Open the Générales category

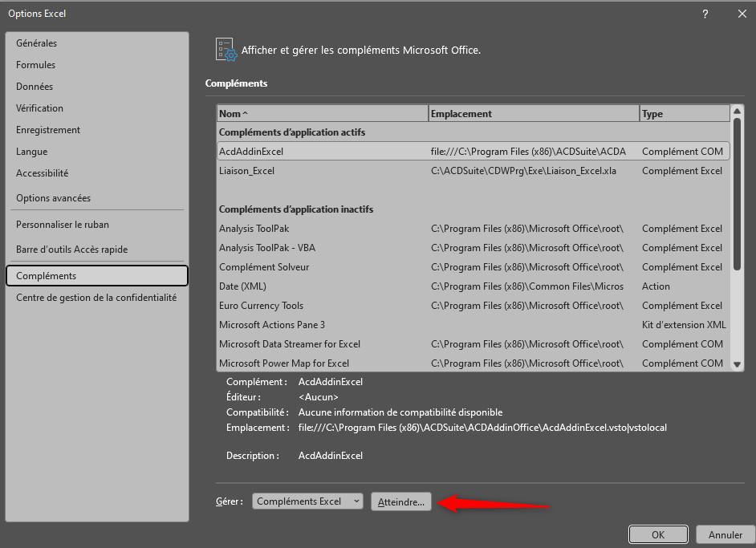point(37,43)
